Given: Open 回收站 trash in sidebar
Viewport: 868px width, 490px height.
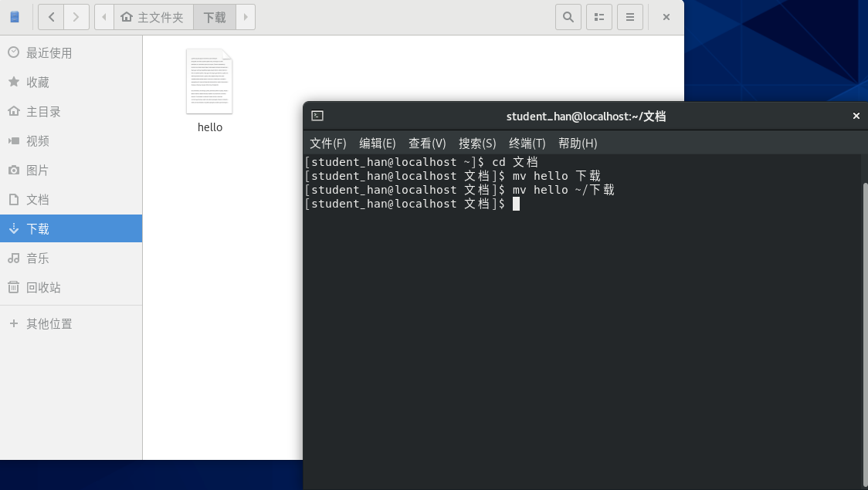Looking at the screenshot, I should click(71, 288).
